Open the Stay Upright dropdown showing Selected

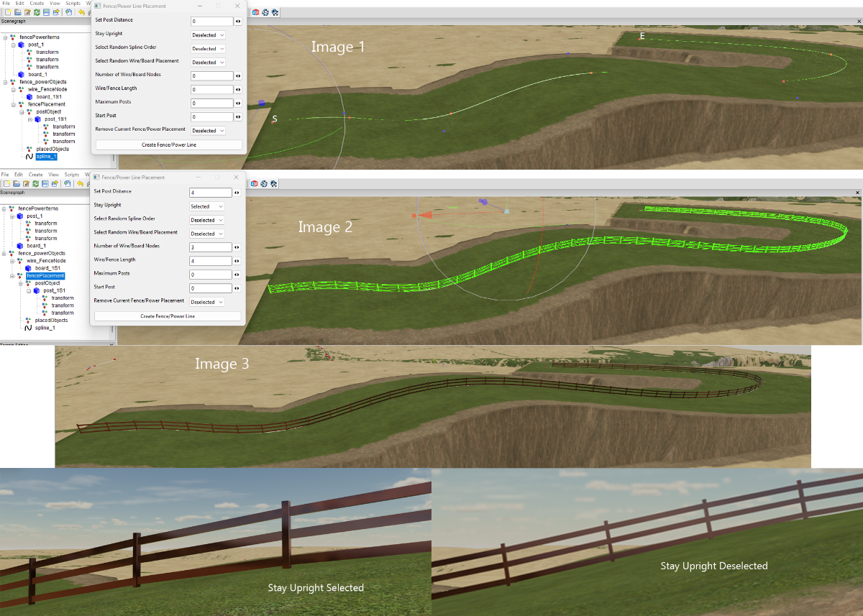[207, 206]
